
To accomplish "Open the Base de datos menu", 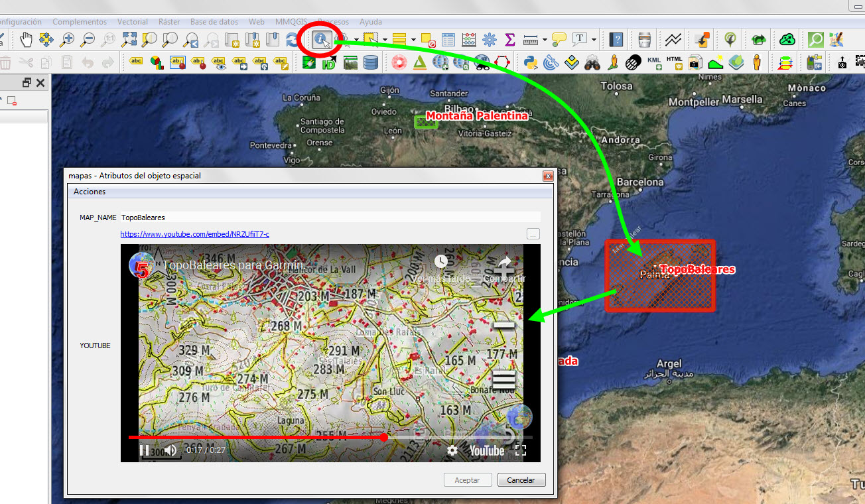I will (x=214, y=22).
